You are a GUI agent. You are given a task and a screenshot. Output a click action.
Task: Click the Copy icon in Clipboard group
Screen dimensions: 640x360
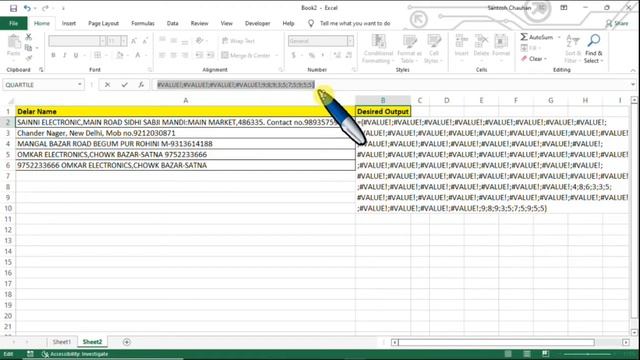pos(28,48)
